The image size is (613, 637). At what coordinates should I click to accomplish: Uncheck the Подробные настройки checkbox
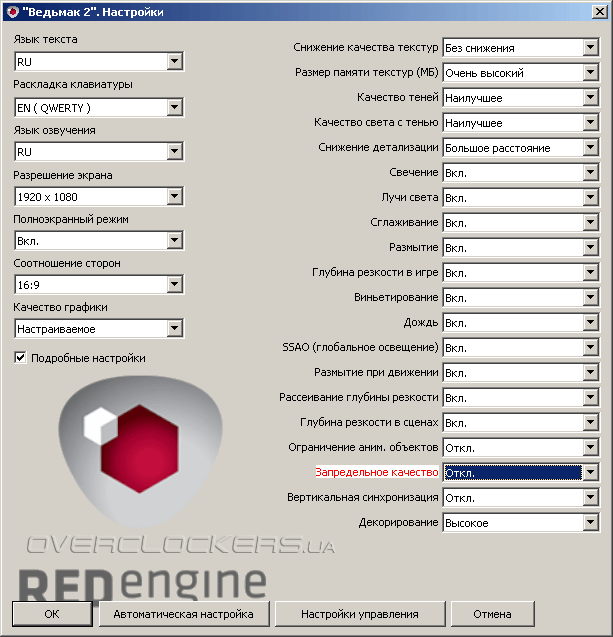click(20, 358)
